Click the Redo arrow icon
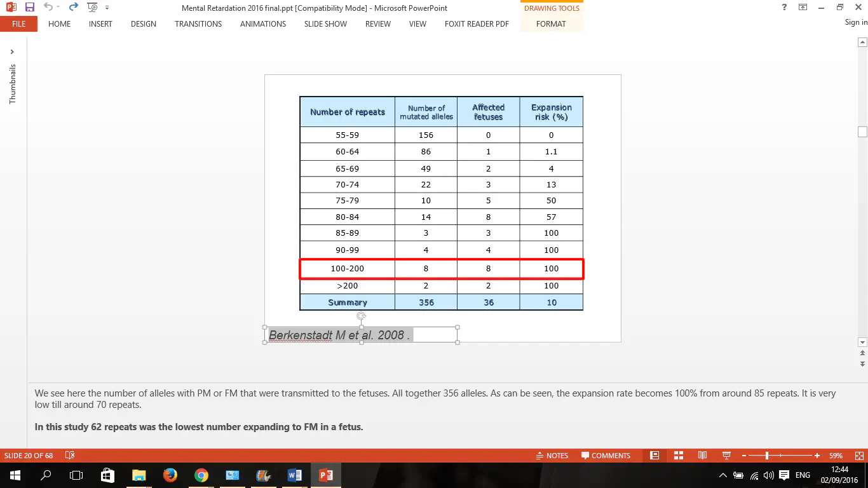 pyautogui.click(x=73, y=8)
